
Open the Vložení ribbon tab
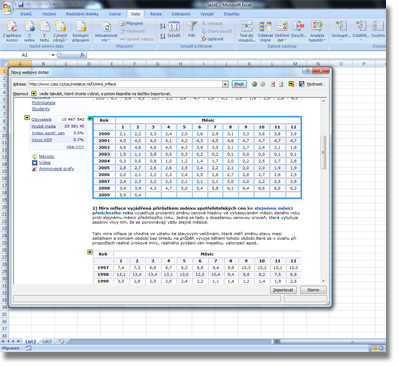[x=49, y=14]
